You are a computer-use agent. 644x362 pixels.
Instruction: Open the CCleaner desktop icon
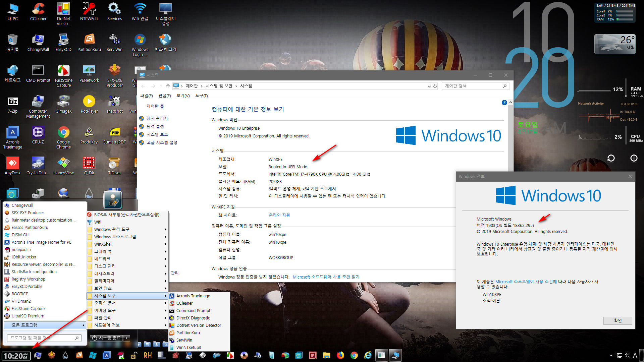[x=38, y=12]
